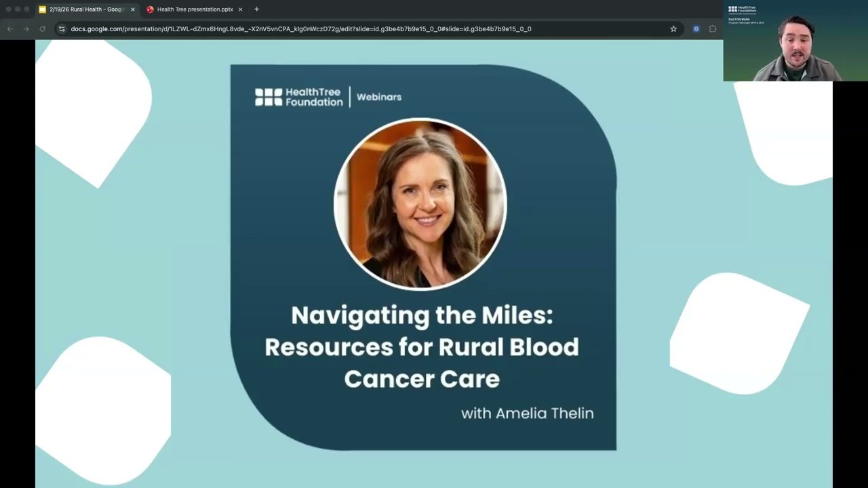The width and height of the screenshot is (868, 488).
Task: Click the docs.google.com address bar URL
Action: pyautogui.click(x=301, y=29)
